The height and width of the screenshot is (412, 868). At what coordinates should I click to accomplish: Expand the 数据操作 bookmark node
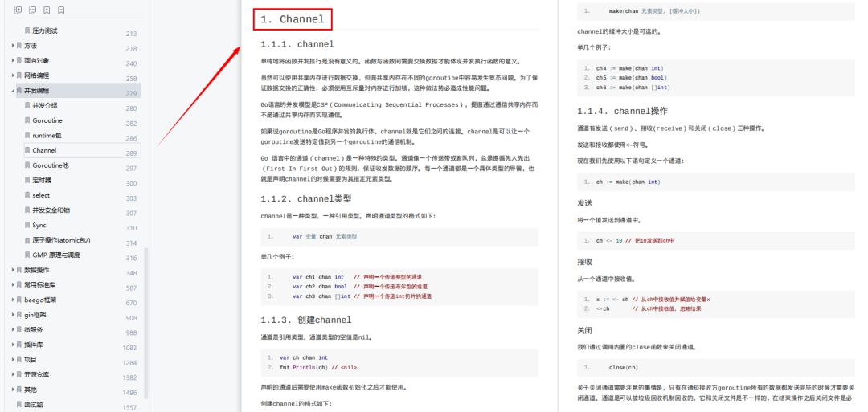coord(13,270)
